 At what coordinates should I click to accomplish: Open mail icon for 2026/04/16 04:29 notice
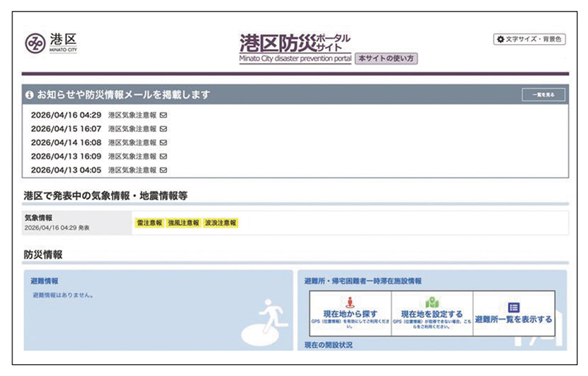(x=163, y=115)
